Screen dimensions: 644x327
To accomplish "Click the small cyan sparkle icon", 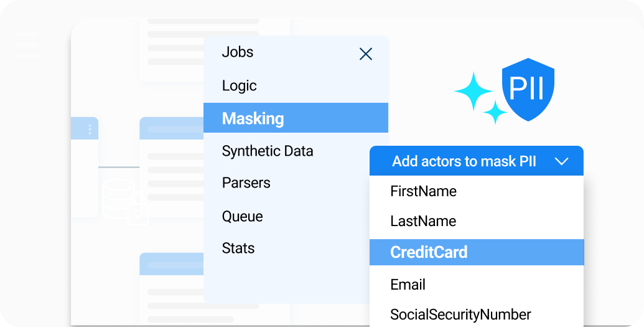I will click(495, 112).
